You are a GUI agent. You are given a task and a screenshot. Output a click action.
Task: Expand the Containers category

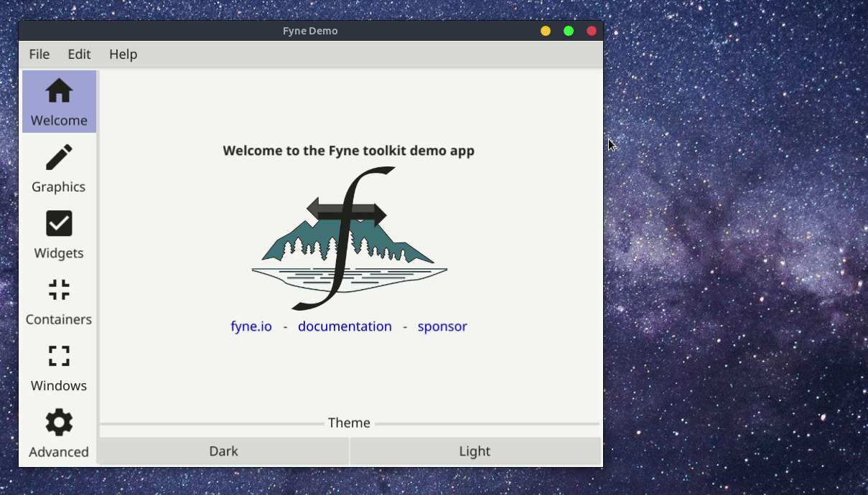pos(58,301)
